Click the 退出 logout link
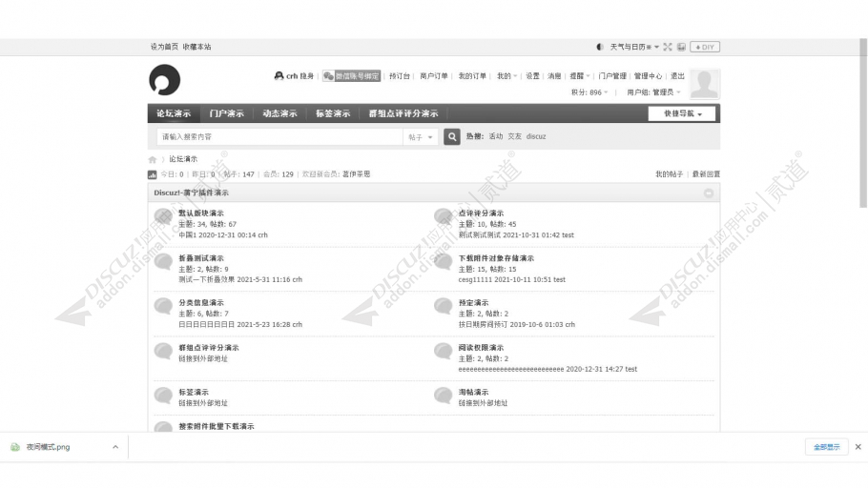 (x=677, y=76)
